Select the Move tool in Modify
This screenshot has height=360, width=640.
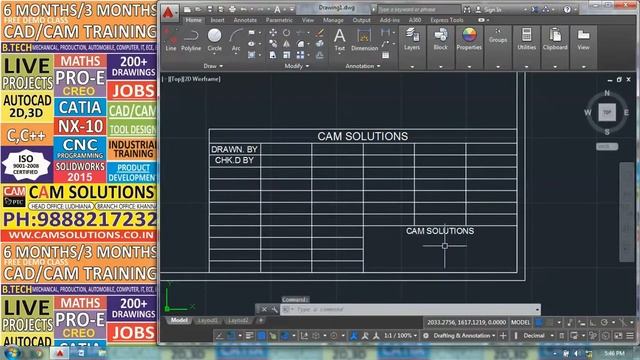click(x=273, y=33)
